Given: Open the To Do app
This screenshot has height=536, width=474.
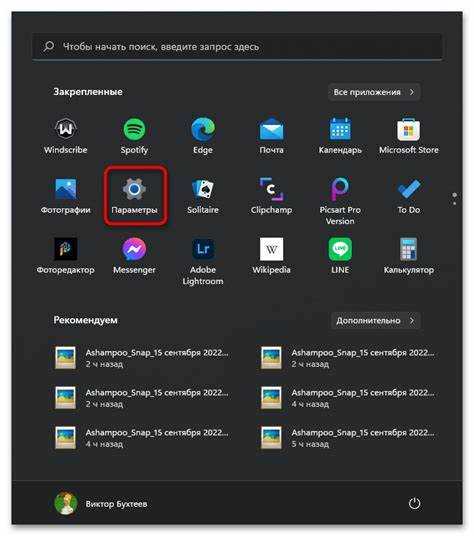Looking at the screenshot, I should click(409, 196).
